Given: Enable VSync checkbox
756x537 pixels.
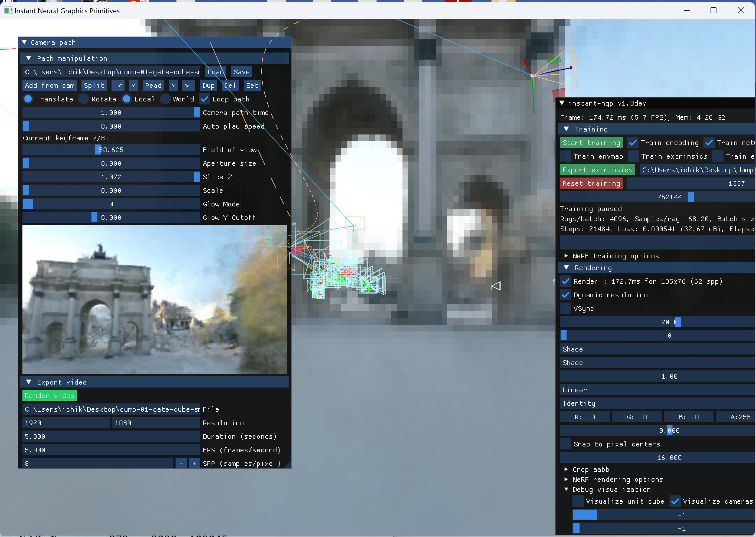Looking at the screenshot, I should tap(566, 308).
